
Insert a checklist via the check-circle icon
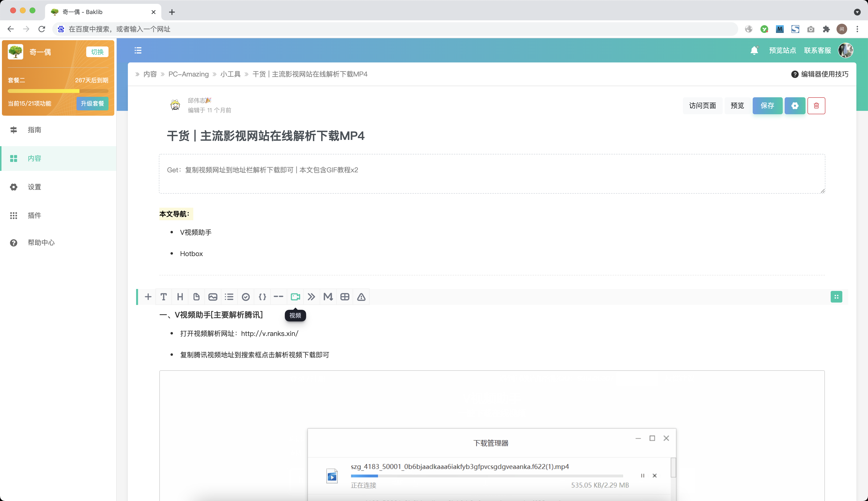pyautogui.click(x=246, y=296)
